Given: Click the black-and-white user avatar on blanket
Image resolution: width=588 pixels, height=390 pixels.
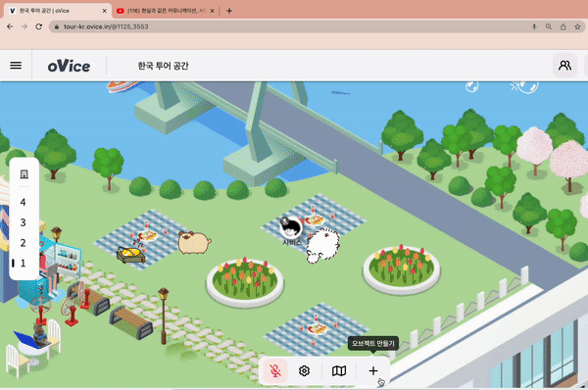Looking at the screenshot, I should (291, 227).
